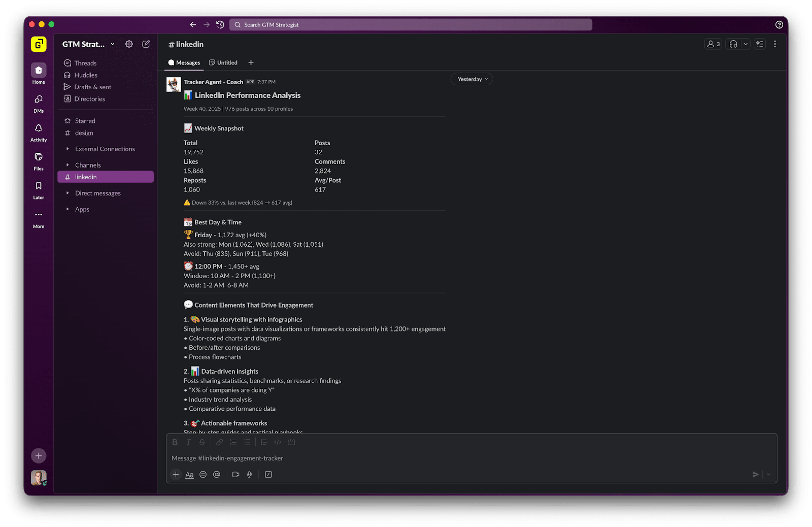Toggle italic formatting
This screenshot has width=812, height=527.
click(x=188, y=442)
